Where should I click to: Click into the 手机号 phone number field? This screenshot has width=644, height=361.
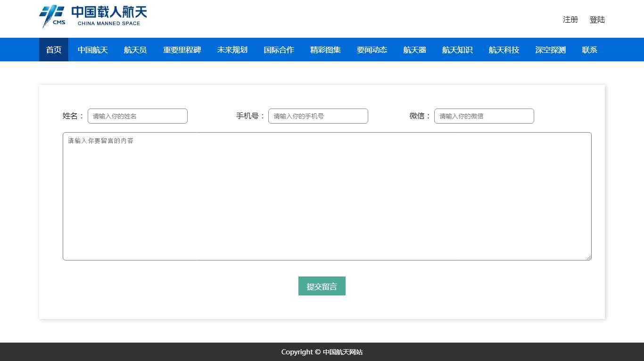[318, 116]
